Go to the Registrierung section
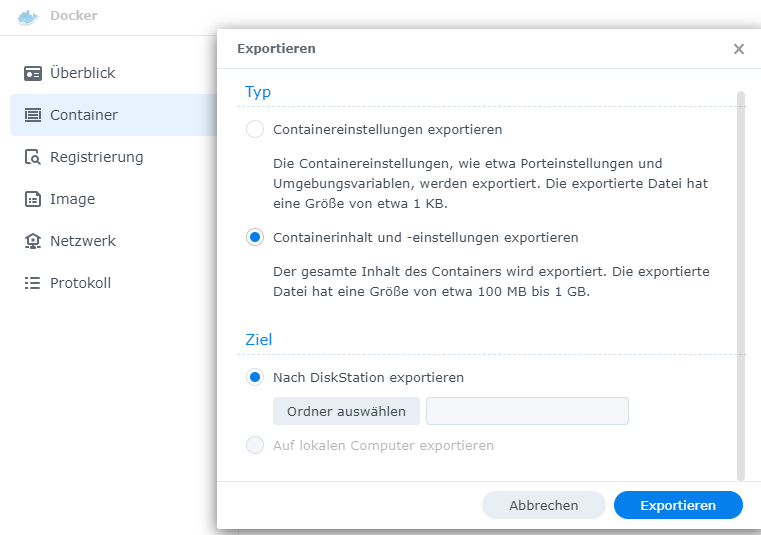761x535 pixels. [96, 157]
